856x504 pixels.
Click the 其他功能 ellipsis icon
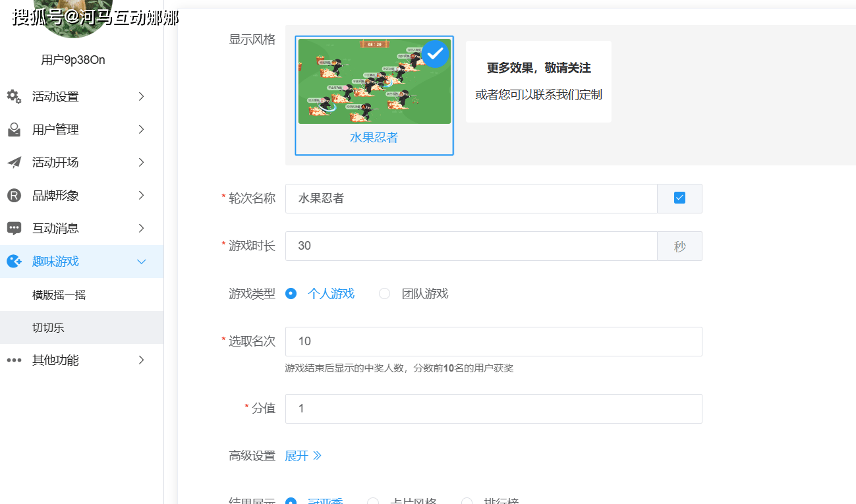[14, 360]
